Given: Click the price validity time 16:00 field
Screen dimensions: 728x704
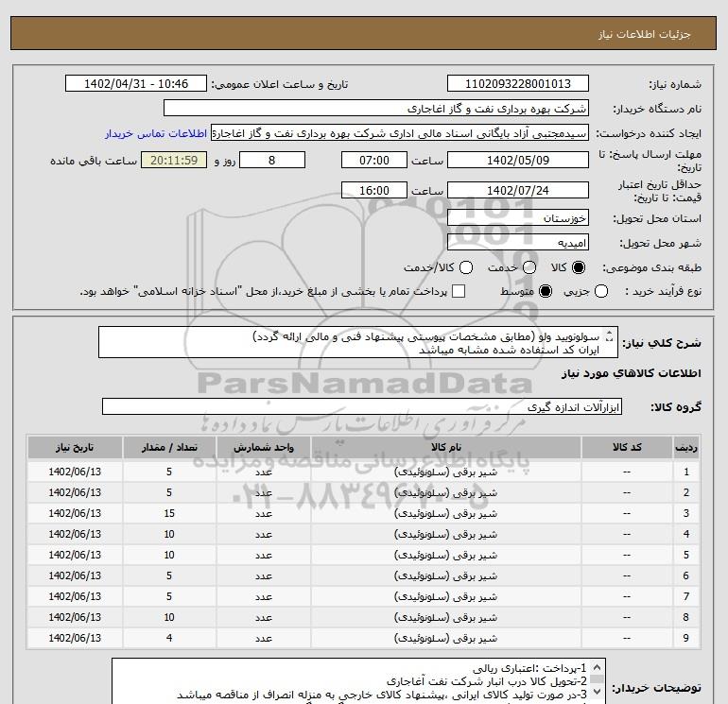Looking at the screenshot, I should pos(374,190).
